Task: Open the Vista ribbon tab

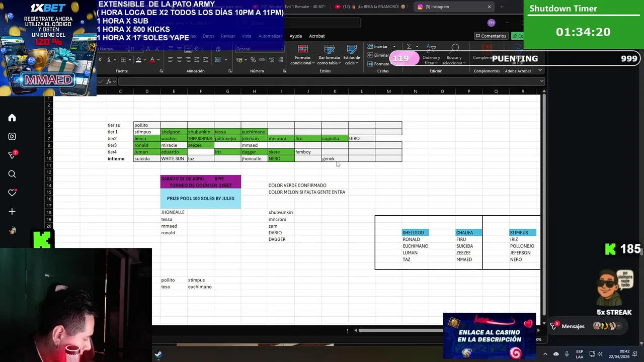Action: tap(247, 36)
